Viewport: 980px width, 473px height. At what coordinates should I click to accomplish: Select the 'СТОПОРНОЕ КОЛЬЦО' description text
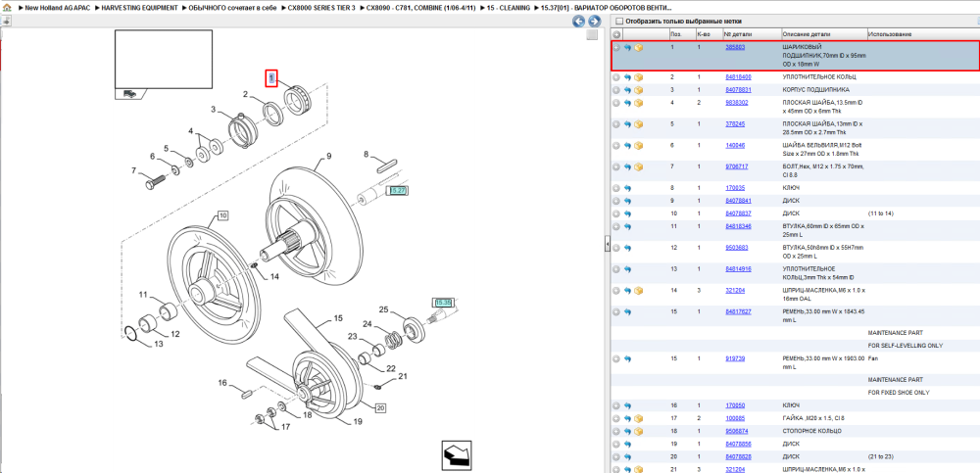coord(811,431)
